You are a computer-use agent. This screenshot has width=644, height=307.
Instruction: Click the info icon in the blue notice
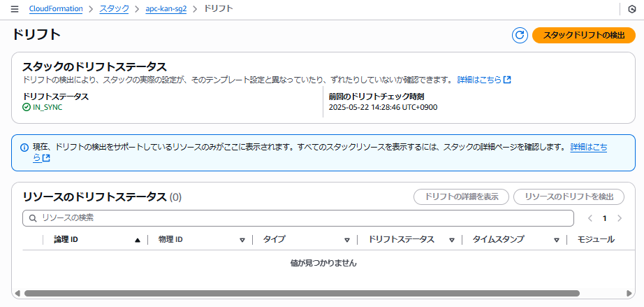tap(24, 147)
